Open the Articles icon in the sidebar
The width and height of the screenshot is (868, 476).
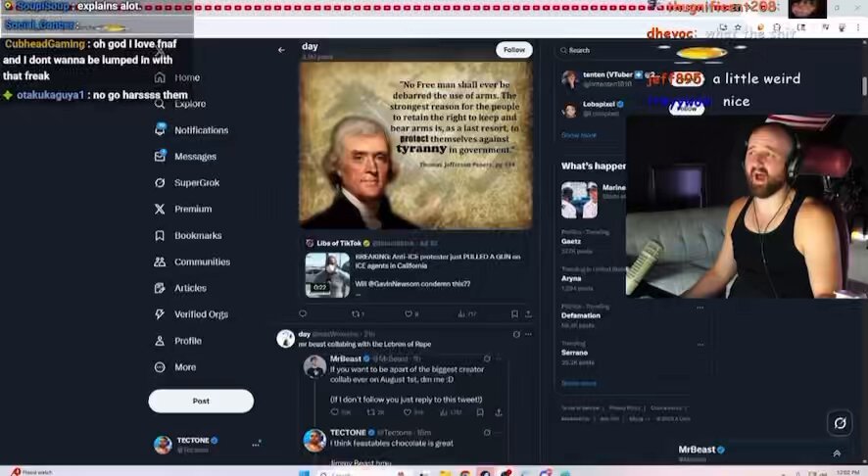(160, 288)
